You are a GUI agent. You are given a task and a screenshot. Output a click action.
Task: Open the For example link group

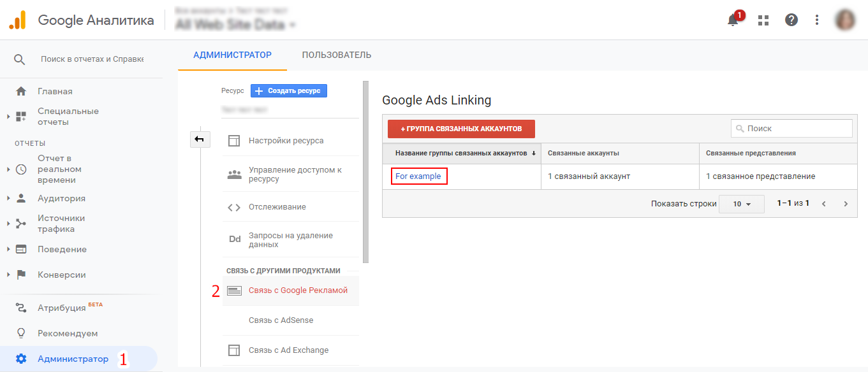point(418,176)
